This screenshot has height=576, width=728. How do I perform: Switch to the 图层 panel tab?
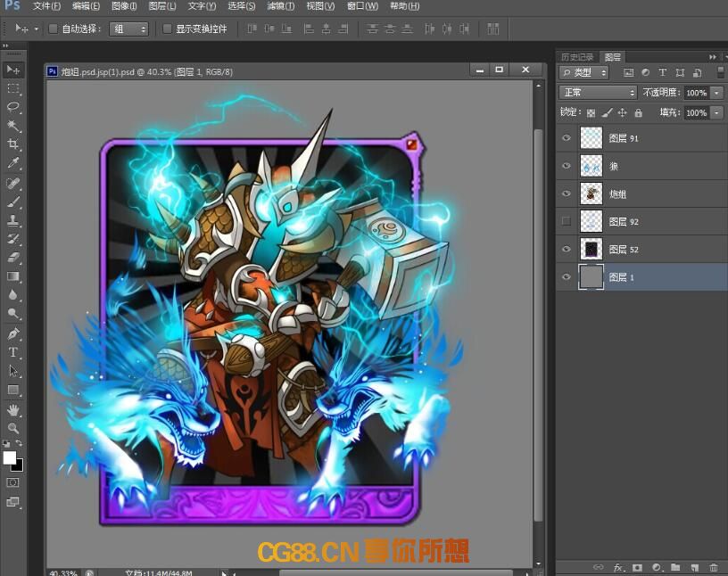(612, 57)
